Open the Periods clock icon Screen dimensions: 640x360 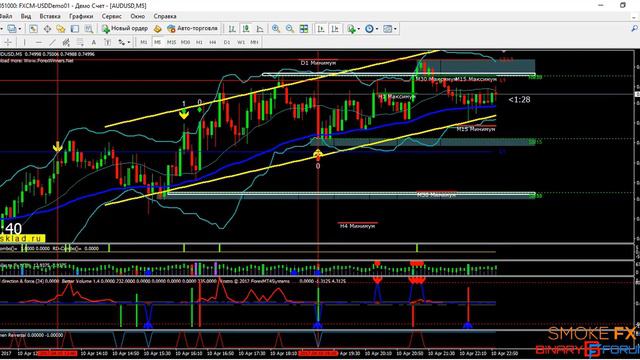pos(369,29)
